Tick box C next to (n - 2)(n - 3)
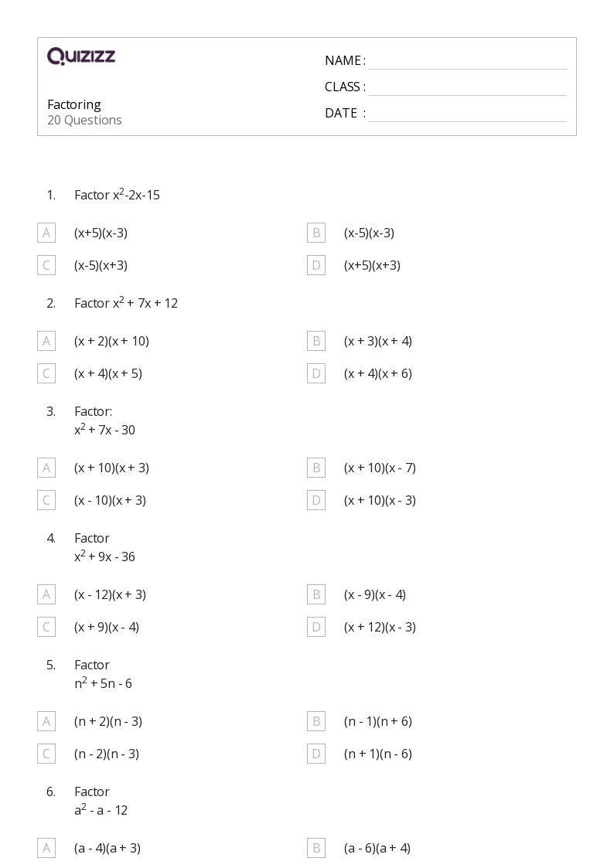The width and height of the screenshot is (614, 868). 46,754
